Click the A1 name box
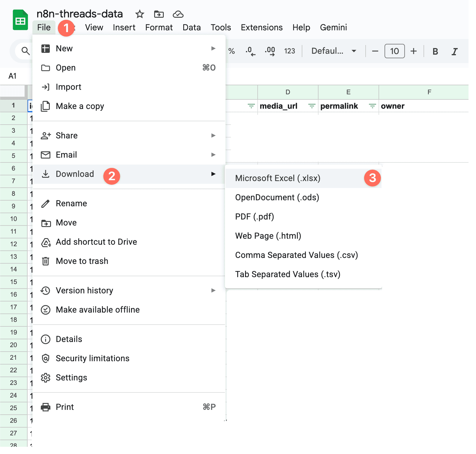This screenshot has width=476, height=454. click(13, 76)
